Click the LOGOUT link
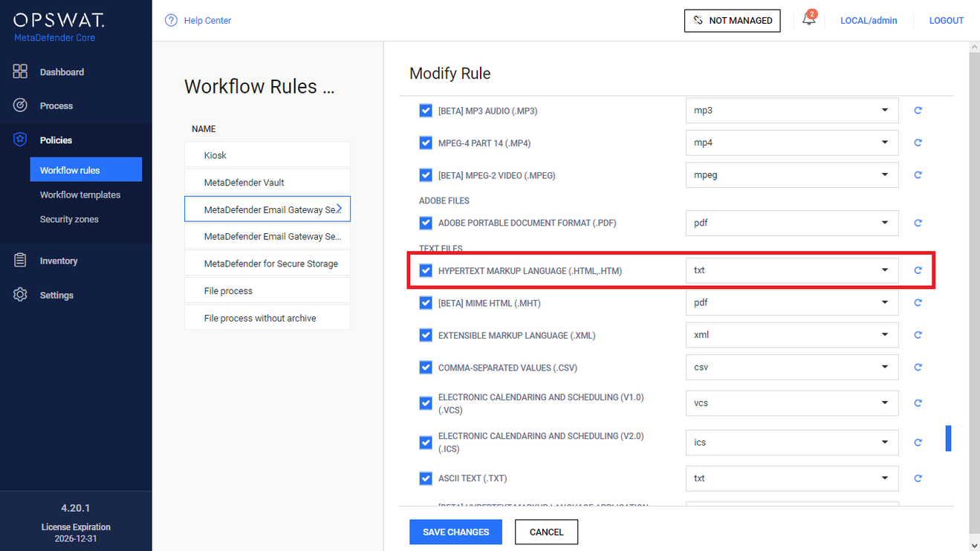980x551 pixels. [x=946, y=20]
